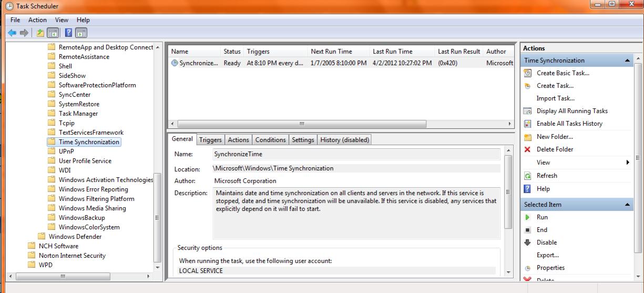Switch to the Triggers tab
Screen dimensions: 644x293
(210, 140)
